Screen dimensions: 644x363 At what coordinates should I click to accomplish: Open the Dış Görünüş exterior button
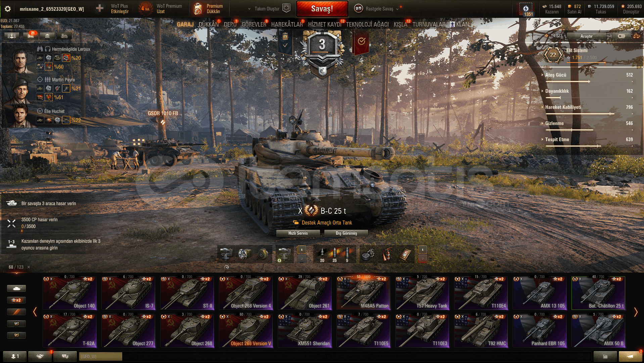coord(346,233)
